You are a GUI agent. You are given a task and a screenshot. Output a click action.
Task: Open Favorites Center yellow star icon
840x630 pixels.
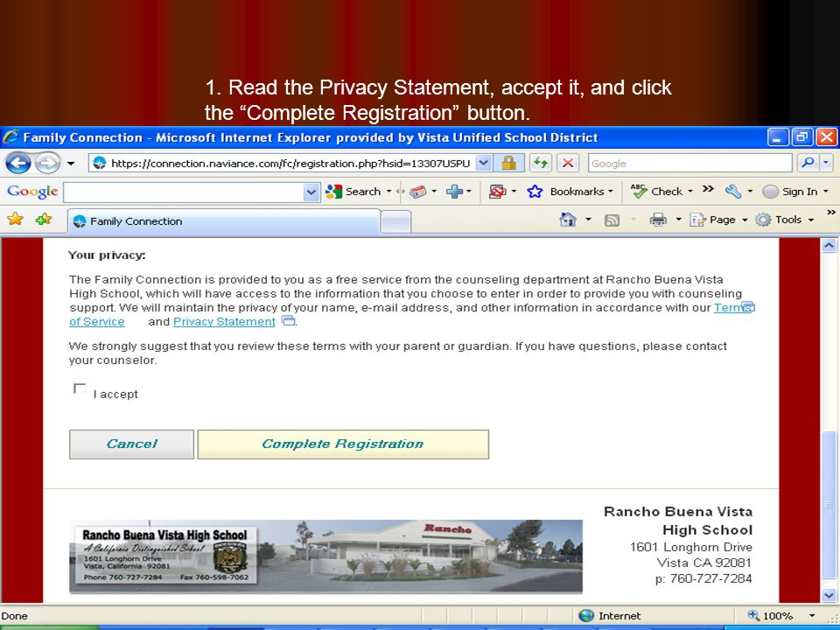tap(15, 219)
